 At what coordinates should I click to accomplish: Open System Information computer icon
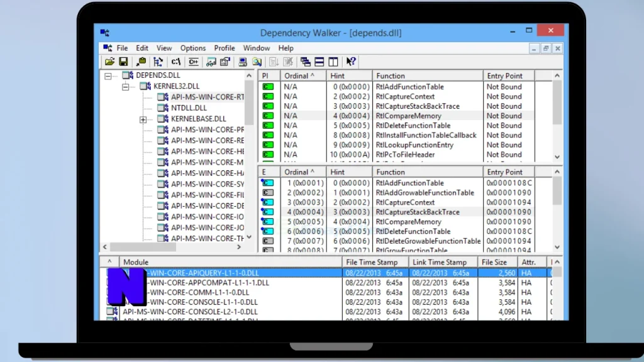(242, 62)
